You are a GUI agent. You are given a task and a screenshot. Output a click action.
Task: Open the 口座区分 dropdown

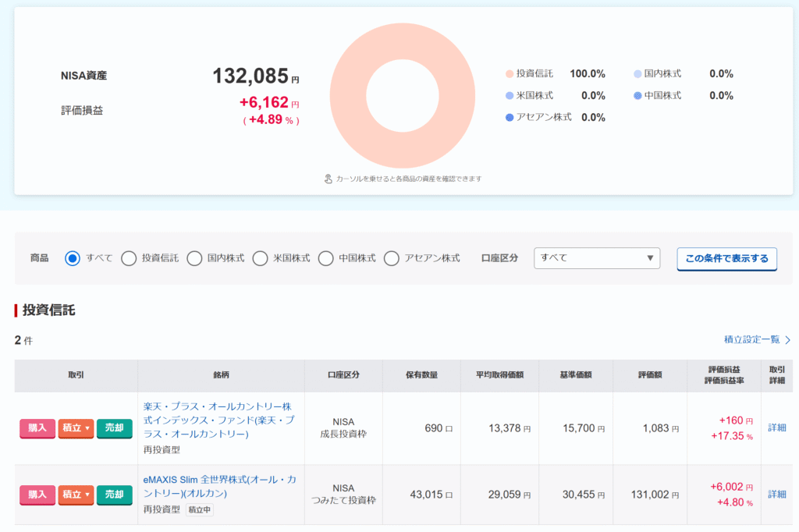click(x=597, y=258)
